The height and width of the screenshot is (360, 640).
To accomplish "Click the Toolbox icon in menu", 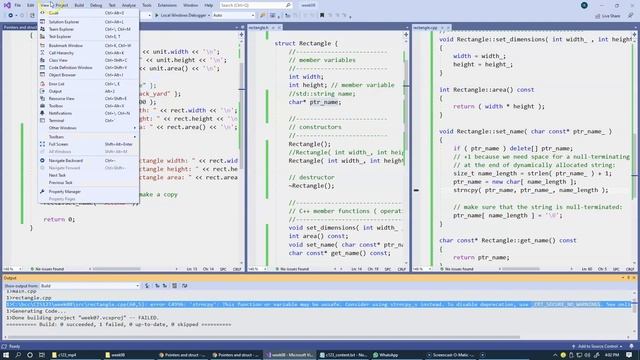I will click(x=42, y=106).
